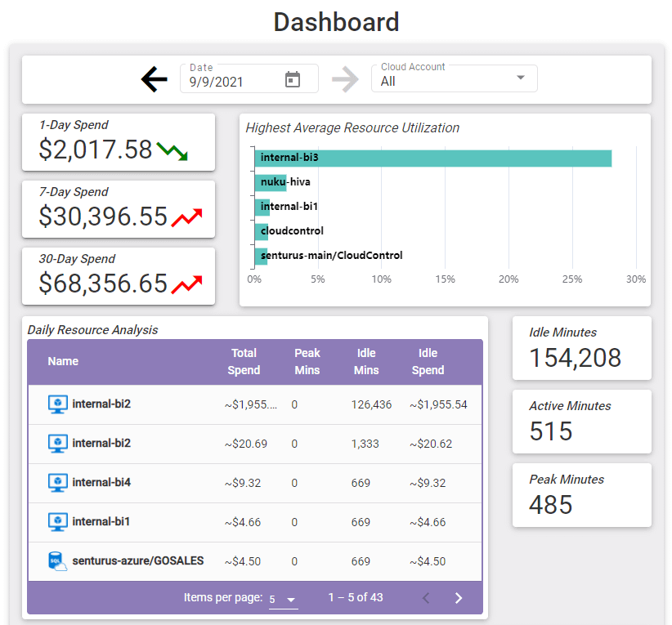The height and width of the screenshot is (625, 672).
Task: Click the 30-Day Spend upward trend icon
Action: (x=187, y=285)
